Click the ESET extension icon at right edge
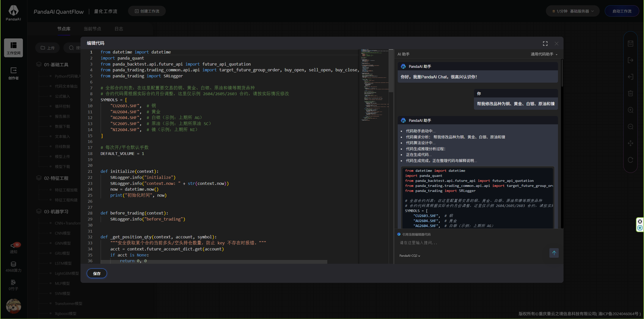 tap(640, 228)
